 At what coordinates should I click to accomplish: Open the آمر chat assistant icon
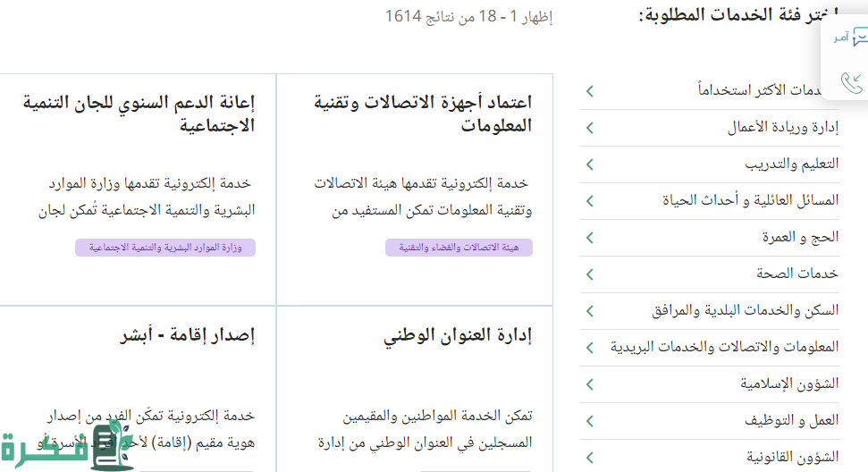pos(850,38)
